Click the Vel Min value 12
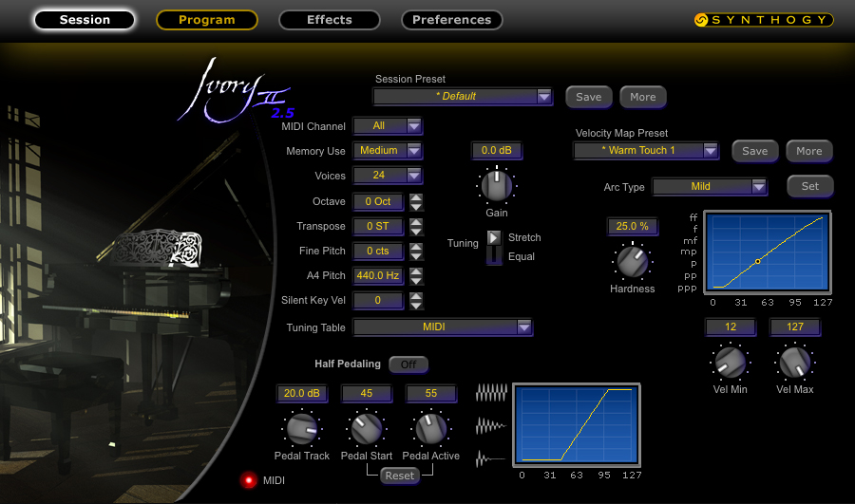 coord(731,327)
